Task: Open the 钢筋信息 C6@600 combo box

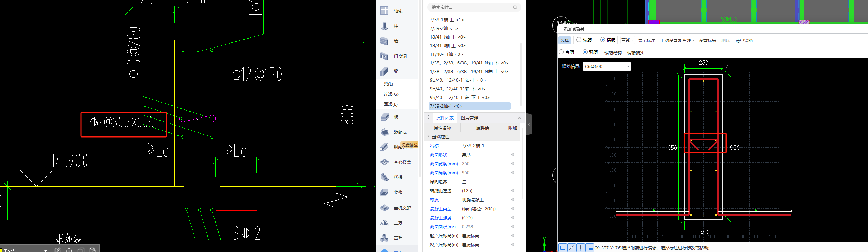Action: click(607, 66)
